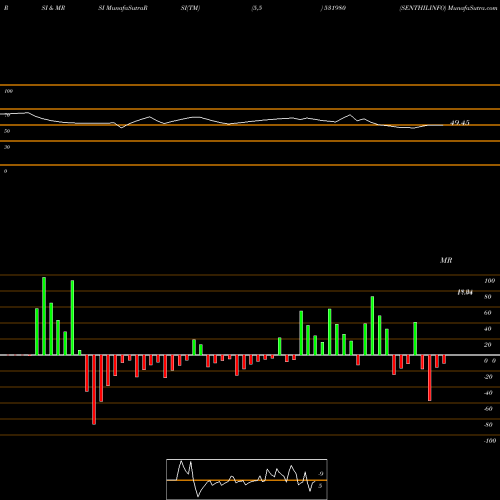
Task: Select the RSI value '49.45' label
Action: coord(460,123)
